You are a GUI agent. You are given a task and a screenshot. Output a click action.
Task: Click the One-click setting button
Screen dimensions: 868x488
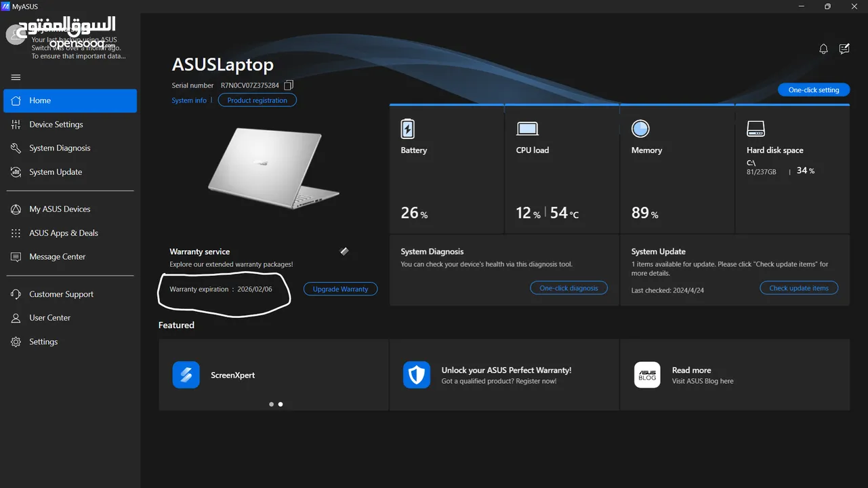pos(814,89)
